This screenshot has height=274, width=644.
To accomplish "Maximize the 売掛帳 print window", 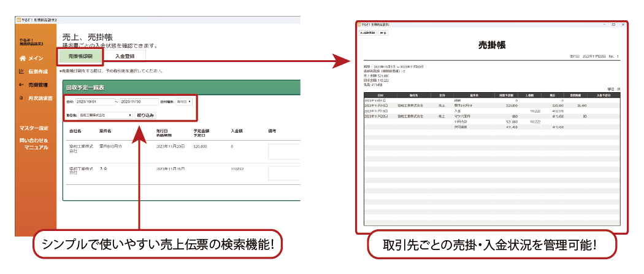I will pos(613,25).
